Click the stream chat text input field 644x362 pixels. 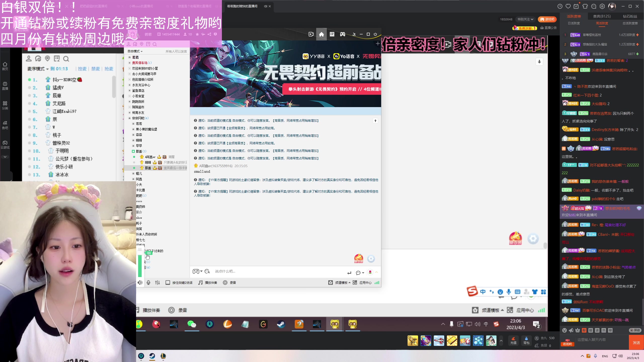pyautogui.click(x=602, y=340)
